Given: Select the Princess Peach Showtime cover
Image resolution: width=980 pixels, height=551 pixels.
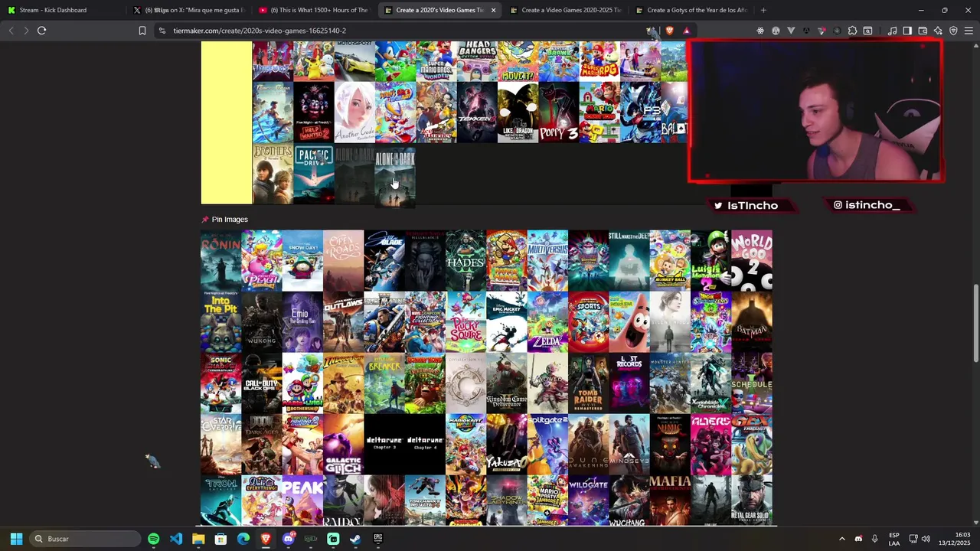Looking at the screenshot, I should tap(261, 260).
